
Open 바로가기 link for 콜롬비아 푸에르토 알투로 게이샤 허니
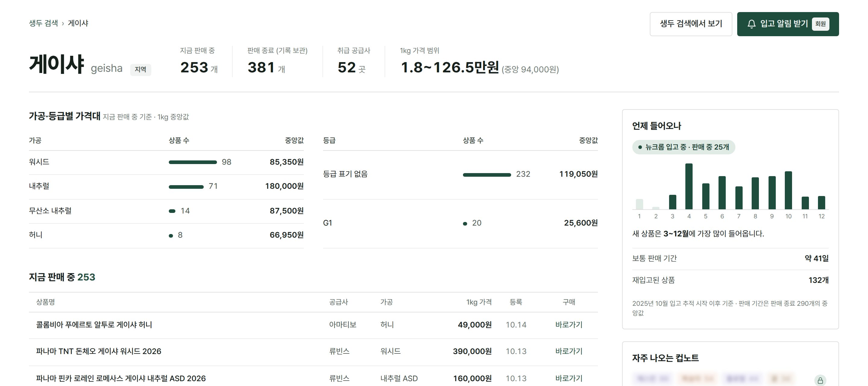[569, 325]
